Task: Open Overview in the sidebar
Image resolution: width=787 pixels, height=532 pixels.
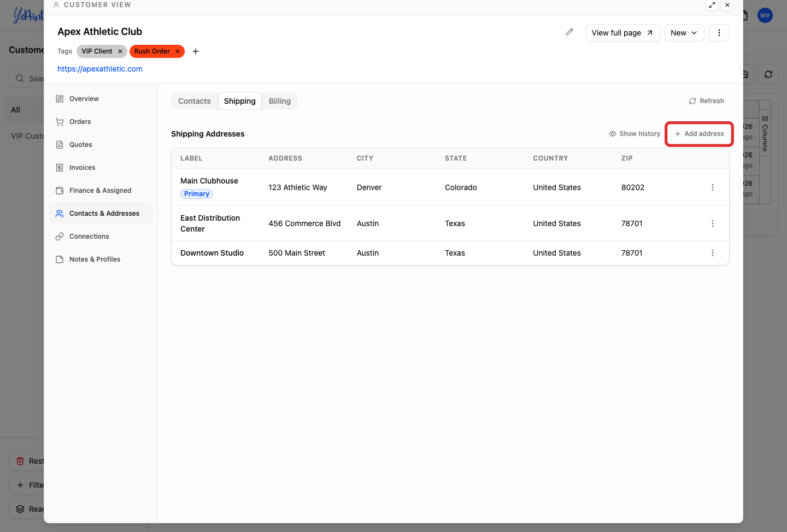Action: point(101,99)
